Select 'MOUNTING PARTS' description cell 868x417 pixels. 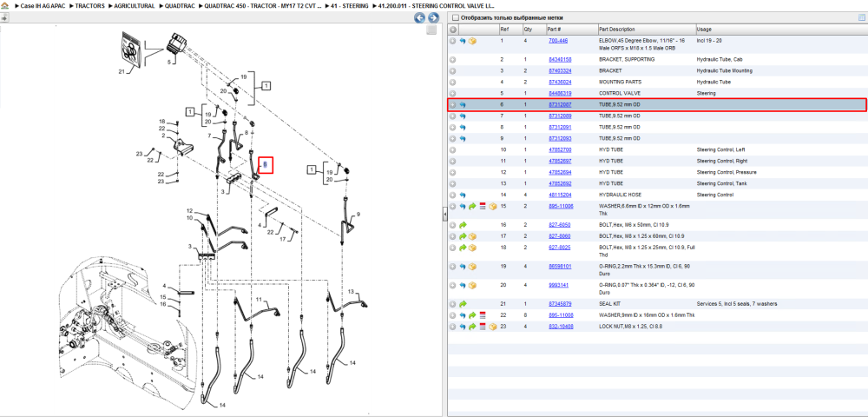pos(618,82)
